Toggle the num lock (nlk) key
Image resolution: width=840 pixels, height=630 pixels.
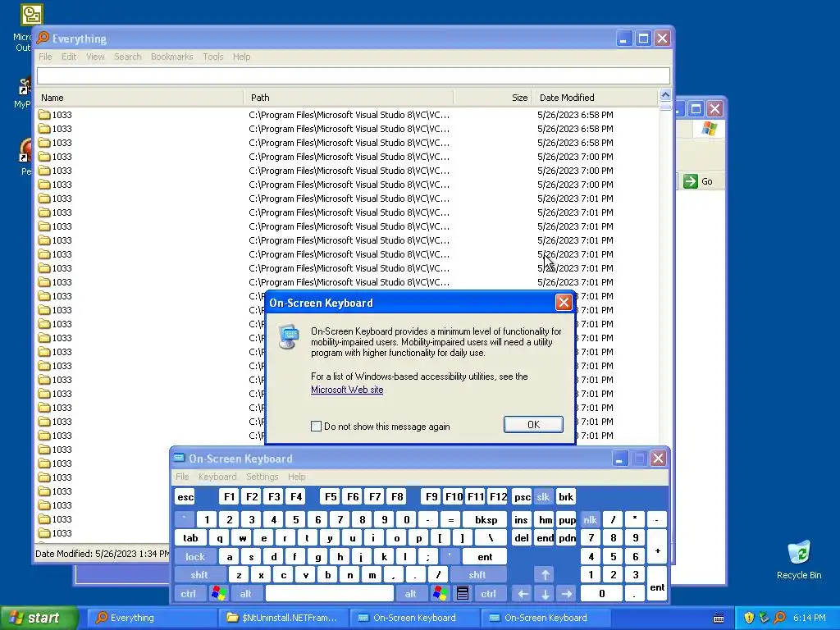pos(590,519)
